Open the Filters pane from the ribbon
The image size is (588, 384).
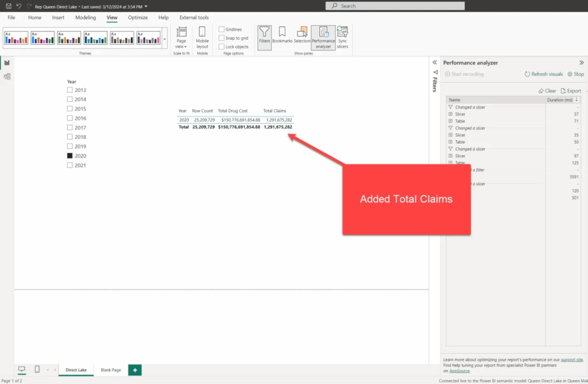point(264,36)
